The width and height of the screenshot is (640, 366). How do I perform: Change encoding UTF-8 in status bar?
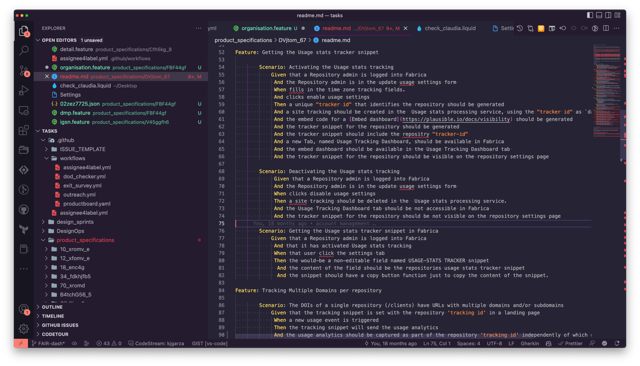(x=494, y=344)
